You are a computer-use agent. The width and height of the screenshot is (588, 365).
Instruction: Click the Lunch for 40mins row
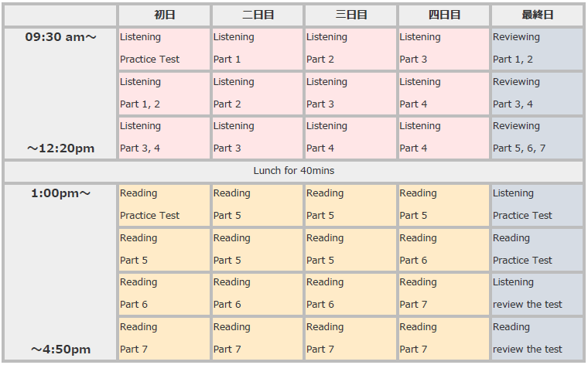point(293,171)
